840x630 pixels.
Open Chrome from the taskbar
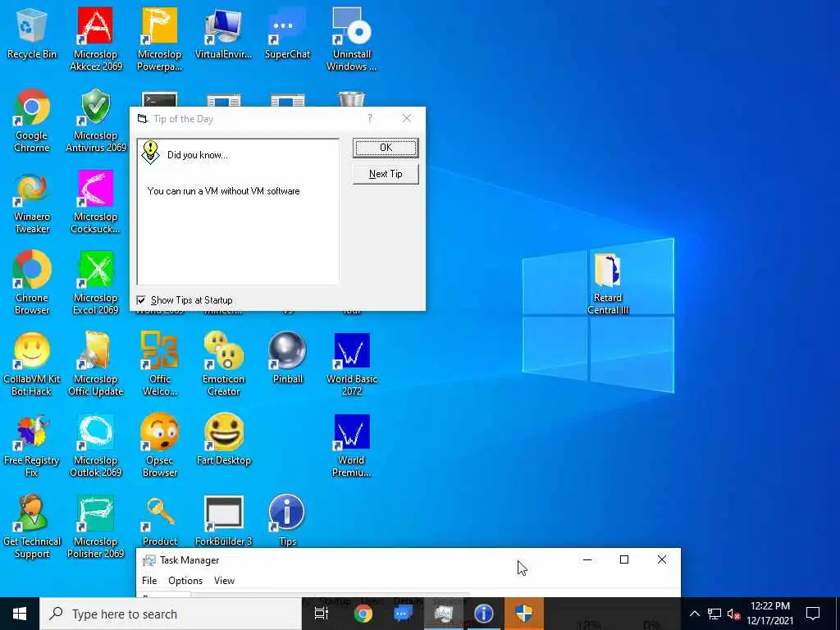(x=363, y=614)
